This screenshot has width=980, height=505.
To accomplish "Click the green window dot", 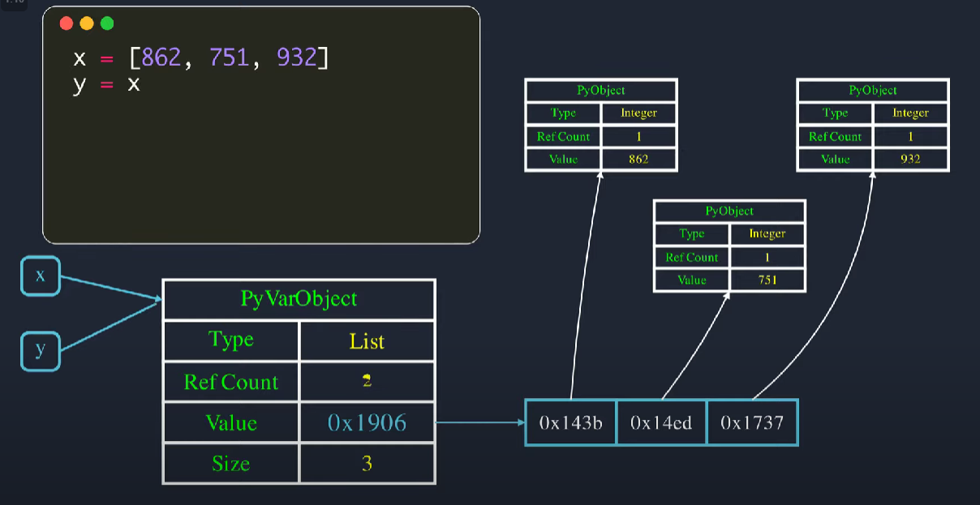I will (x=107, y=24).
